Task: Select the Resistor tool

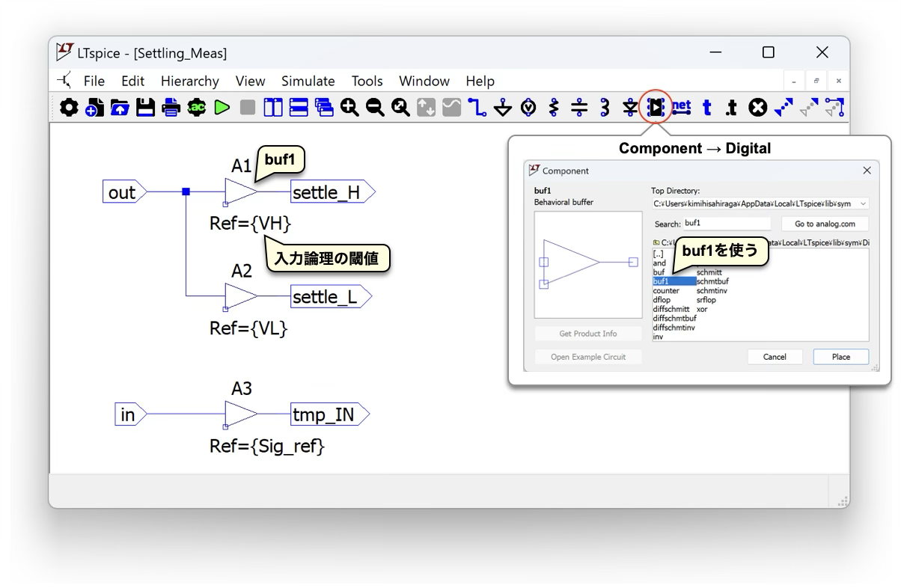Action: [554, 108]
